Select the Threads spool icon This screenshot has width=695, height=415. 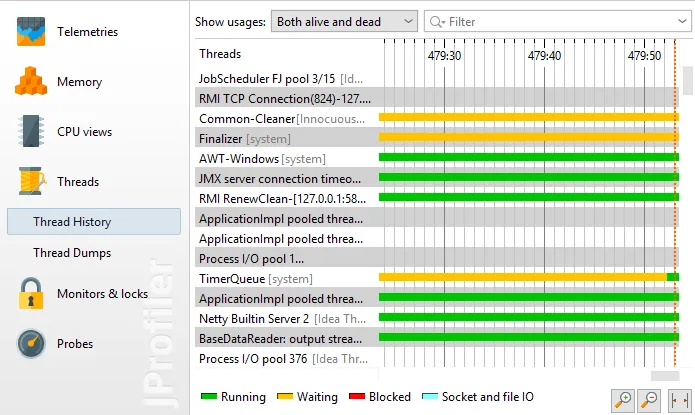[32, 181]
